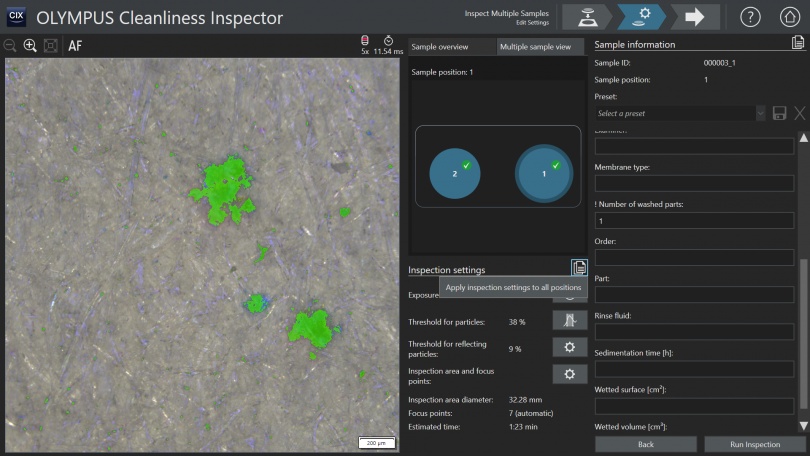Image resolution: width=810 pixels, height=456 pixels.
Task: Click the Rinse fluid input field
Action: coord(694,332)
